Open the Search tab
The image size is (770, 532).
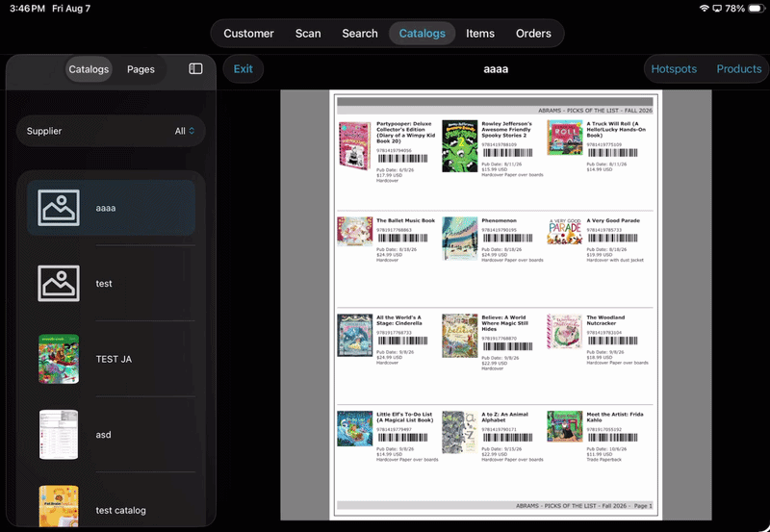click(x=360, y=34)
